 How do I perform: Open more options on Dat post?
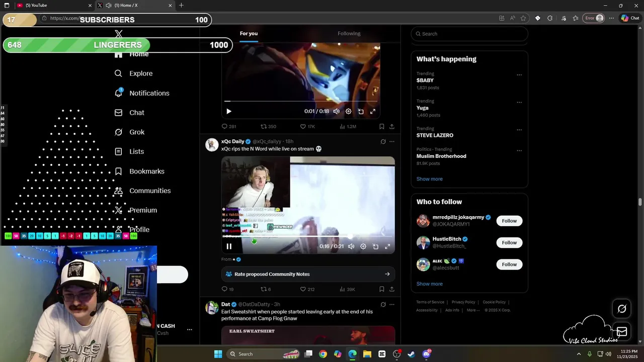click(392, 304)
